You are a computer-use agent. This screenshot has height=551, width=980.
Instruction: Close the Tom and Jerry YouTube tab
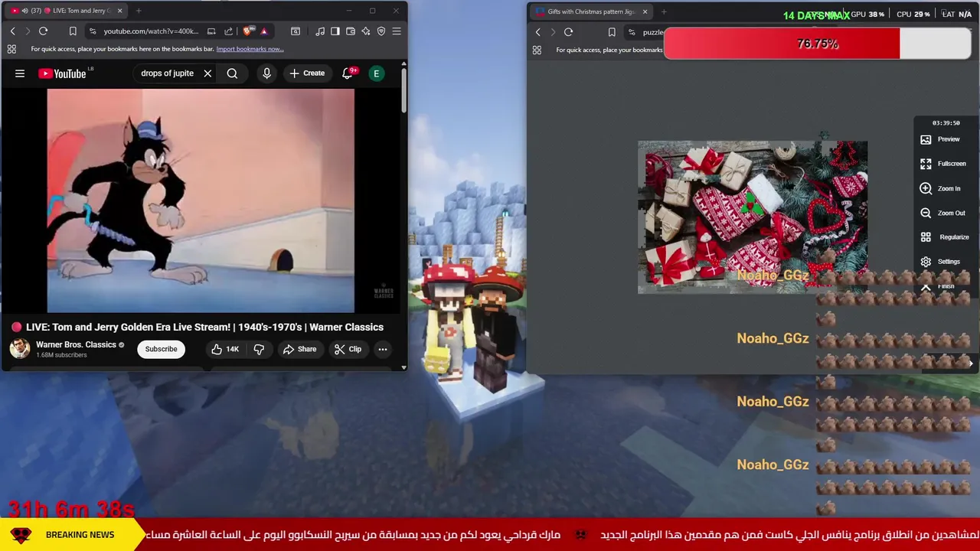(x=119, y=11)
